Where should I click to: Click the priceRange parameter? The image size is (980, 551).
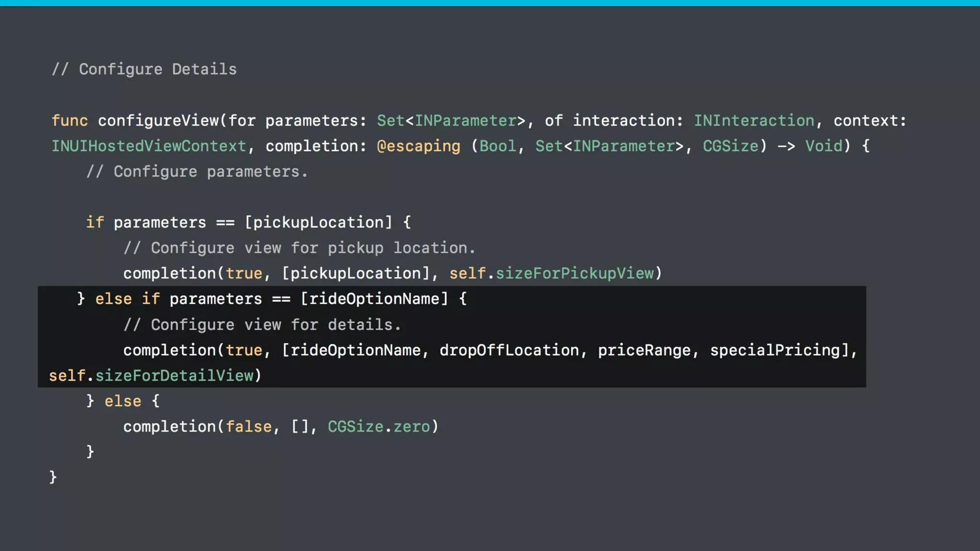644,350
